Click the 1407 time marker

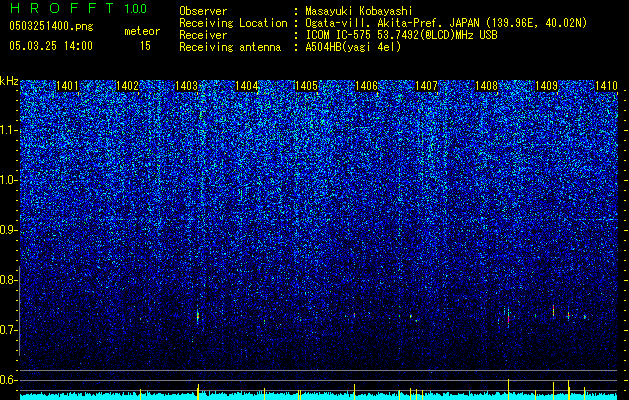click(x=426, y=86)
